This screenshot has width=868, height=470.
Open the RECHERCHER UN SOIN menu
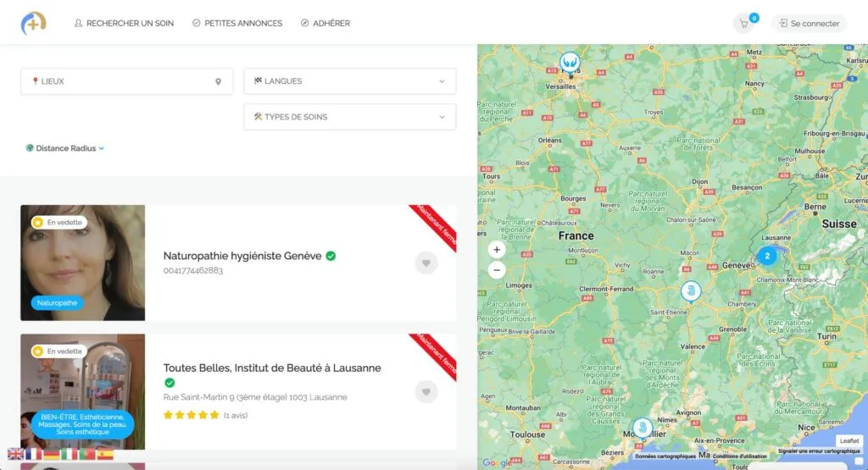124,24
